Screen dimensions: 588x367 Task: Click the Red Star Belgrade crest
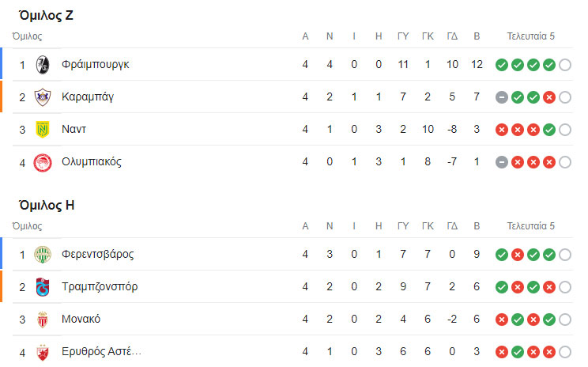[x=43, y=352]
